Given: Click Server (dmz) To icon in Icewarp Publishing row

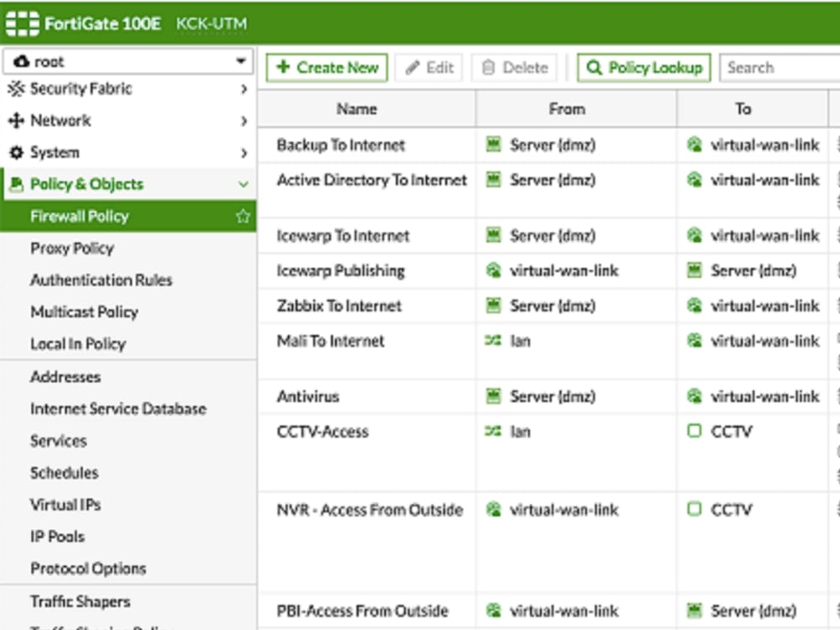Looking at the screenshot, I should point(695,270).
